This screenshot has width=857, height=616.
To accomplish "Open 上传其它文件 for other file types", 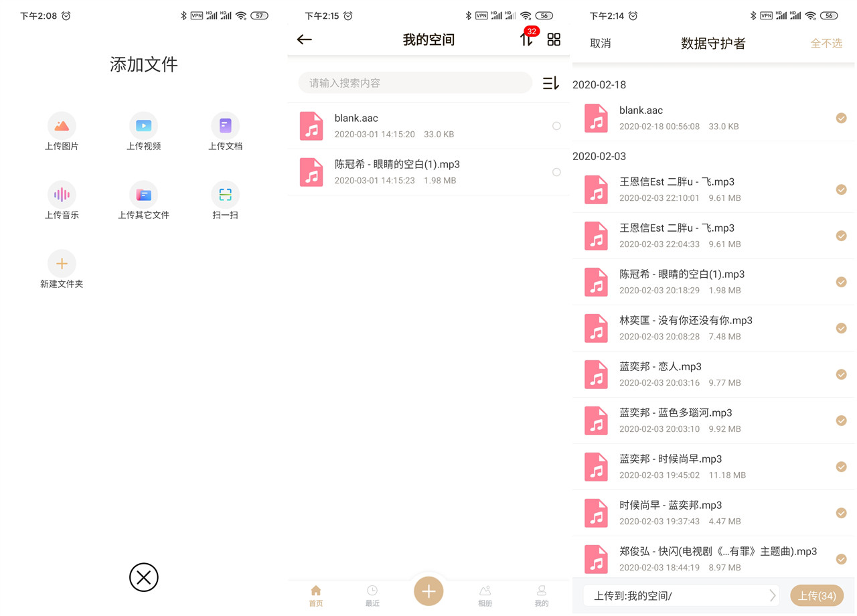I will [x=143, y=194].
